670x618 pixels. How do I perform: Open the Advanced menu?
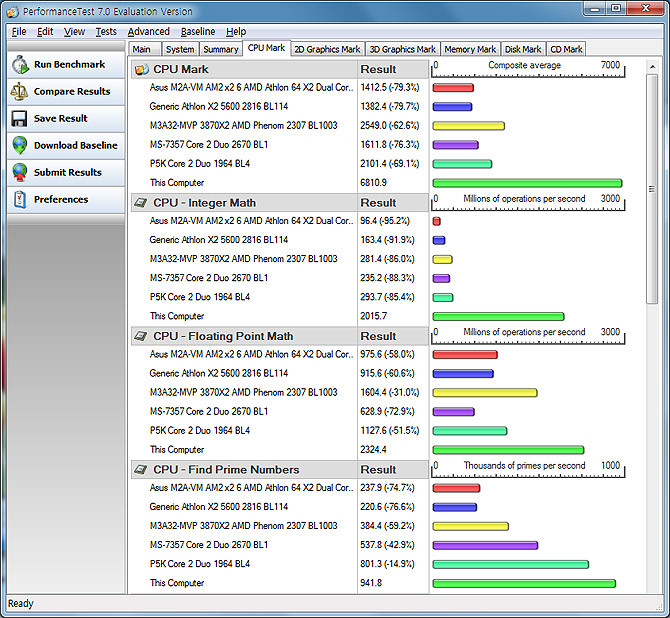(x=148, y=32)
